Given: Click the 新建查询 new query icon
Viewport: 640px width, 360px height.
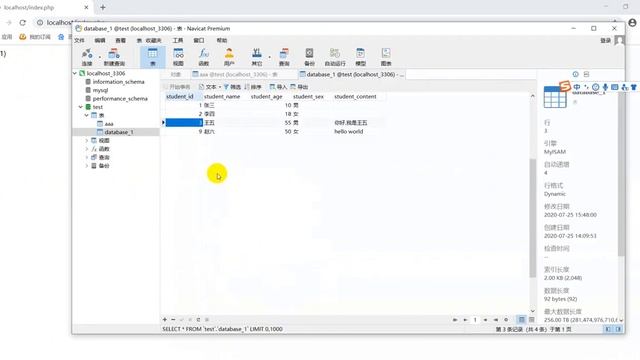Looking at the screenshot, I should [114, 57].
